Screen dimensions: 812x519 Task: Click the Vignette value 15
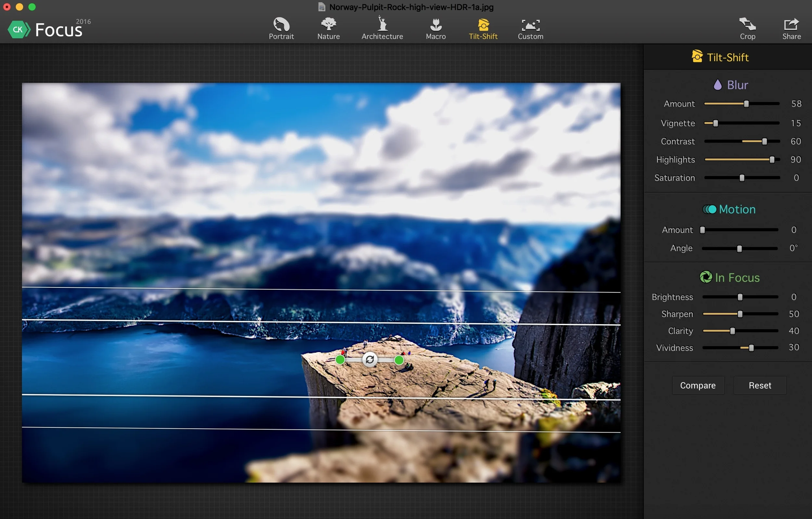click(x=796, y=123)
